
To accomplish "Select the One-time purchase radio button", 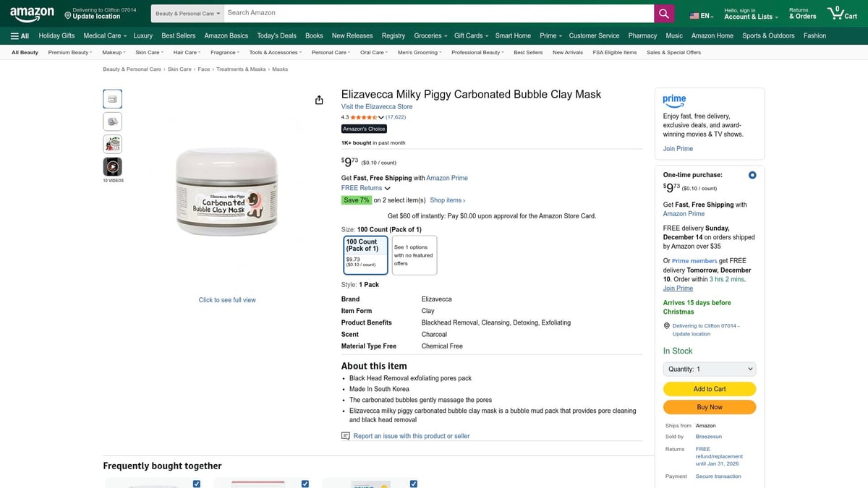I will coord(752,174).
